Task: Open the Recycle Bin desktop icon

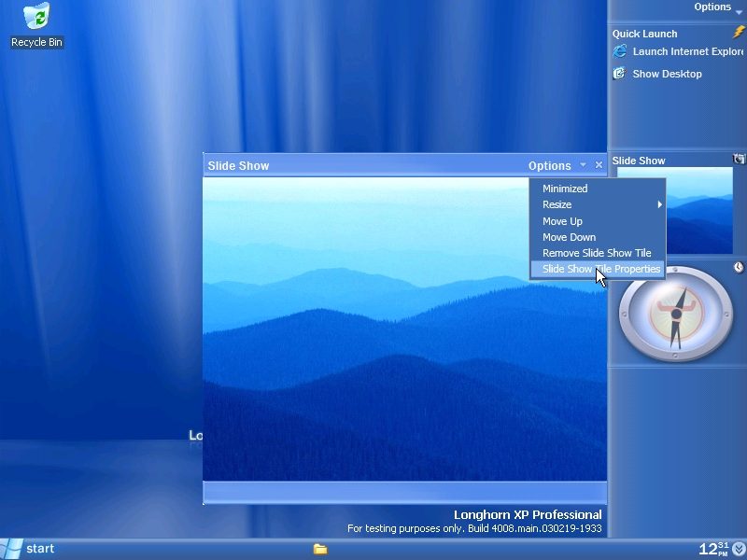Action: pos(37,17)
